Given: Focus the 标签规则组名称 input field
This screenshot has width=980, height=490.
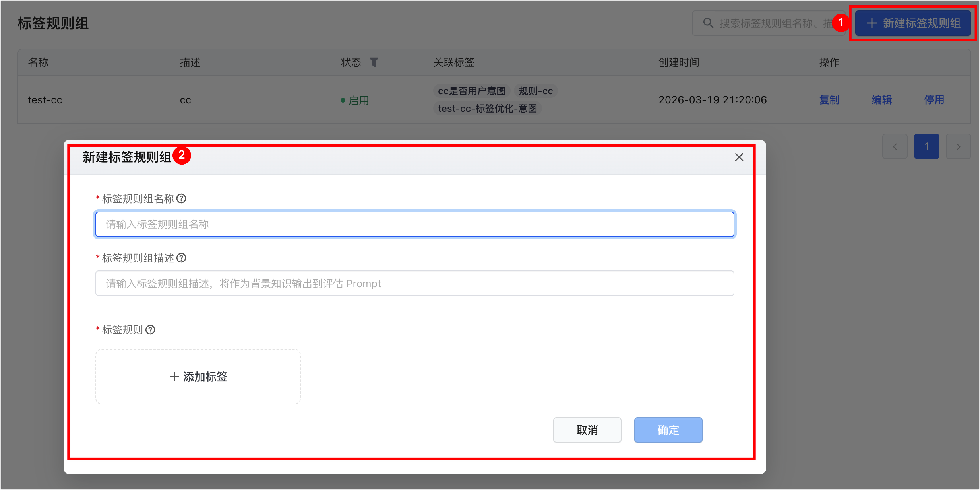Looking at the screenshot, I should [x=414, y=224].
